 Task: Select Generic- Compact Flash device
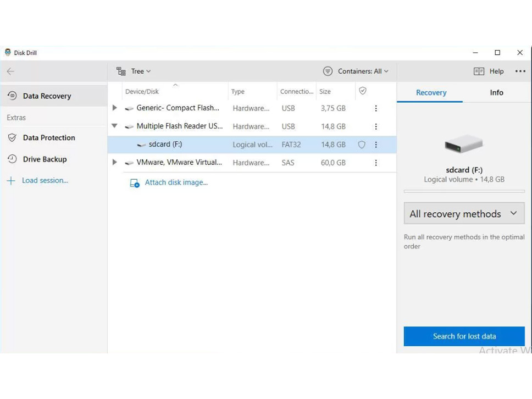pos(252,108)
